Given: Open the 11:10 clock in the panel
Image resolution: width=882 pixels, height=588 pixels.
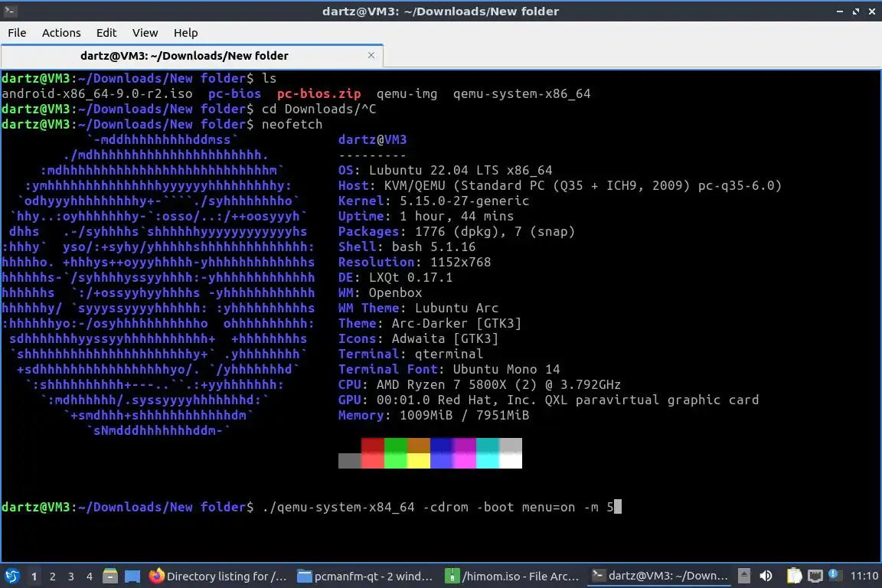Looking at the screenshot, I should 864,576.
